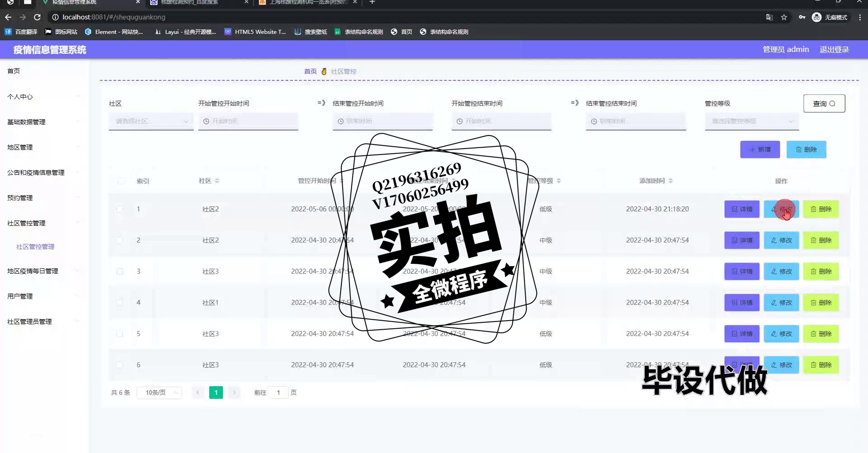Screen dimensions: 868x453
Task: Expand 个人中心 sidebar menu
Action: pyautogui.click(x=44, y=96)
